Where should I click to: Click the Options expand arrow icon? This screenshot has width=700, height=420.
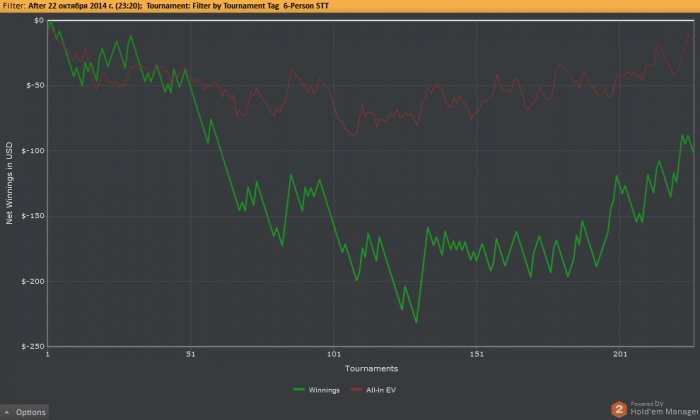click(x=7, y=412)
